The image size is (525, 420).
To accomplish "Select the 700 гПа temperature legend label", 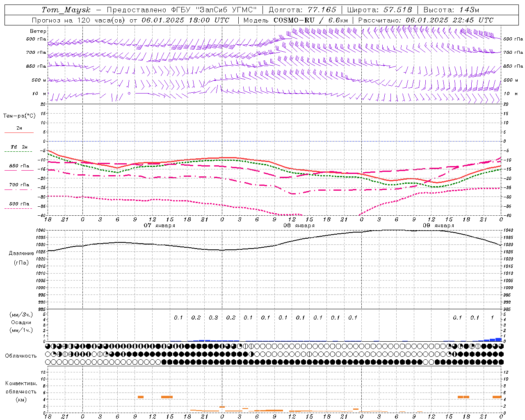I will tap(19, 185).
